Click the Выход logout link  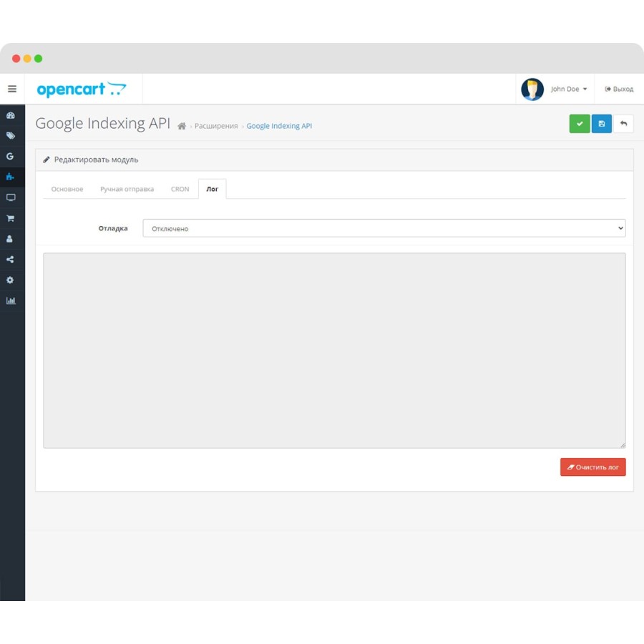click(619, 89)
